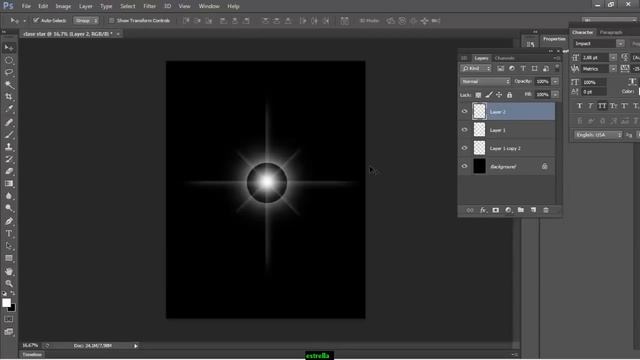Click the layer Opacity value field

click(x=542, y=82)
